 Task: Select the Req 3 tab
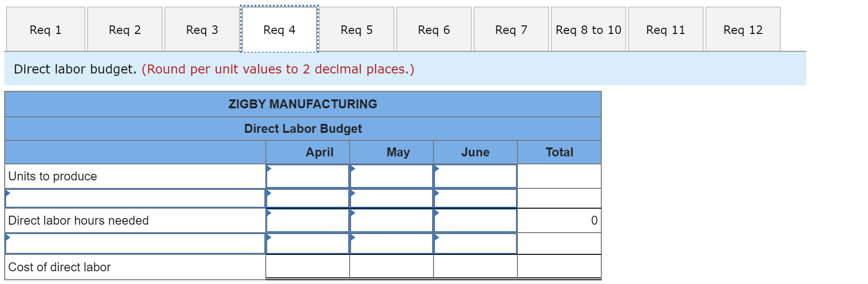click(202, 29)
